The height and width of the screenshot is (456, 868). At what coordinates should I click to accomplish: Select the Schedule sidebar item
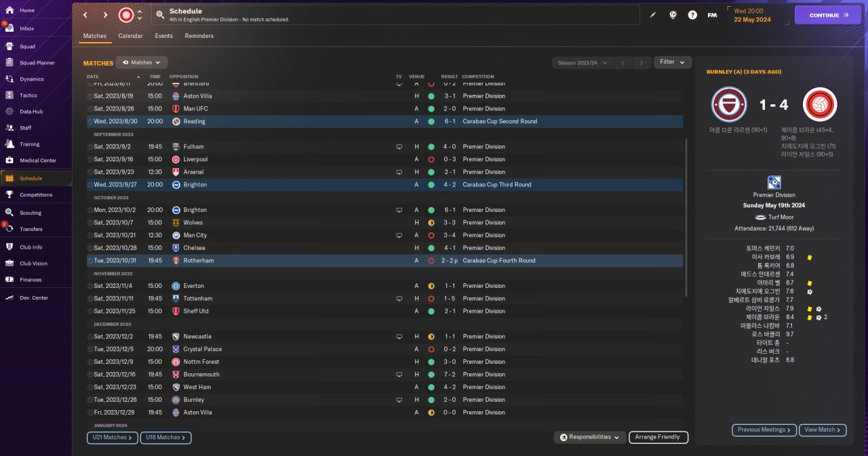[35, 178]
